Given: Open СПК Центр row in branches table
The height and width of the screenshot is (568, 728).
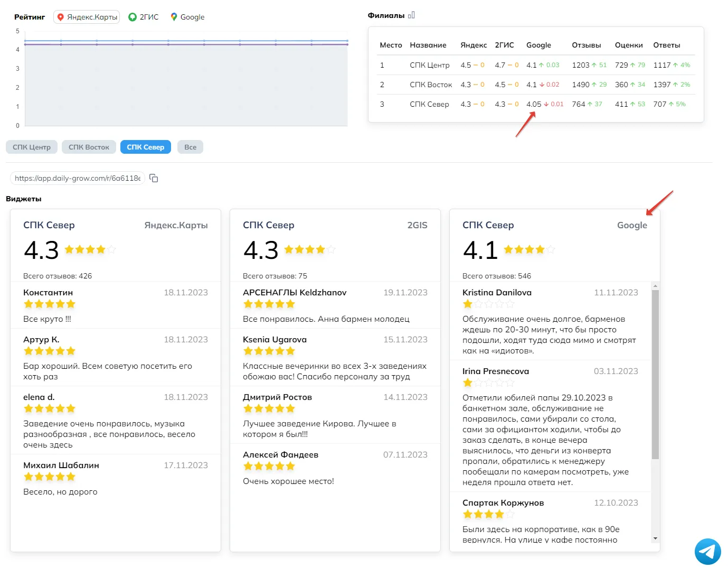Looking at the screenshot, I should click(x=536, y=65).
